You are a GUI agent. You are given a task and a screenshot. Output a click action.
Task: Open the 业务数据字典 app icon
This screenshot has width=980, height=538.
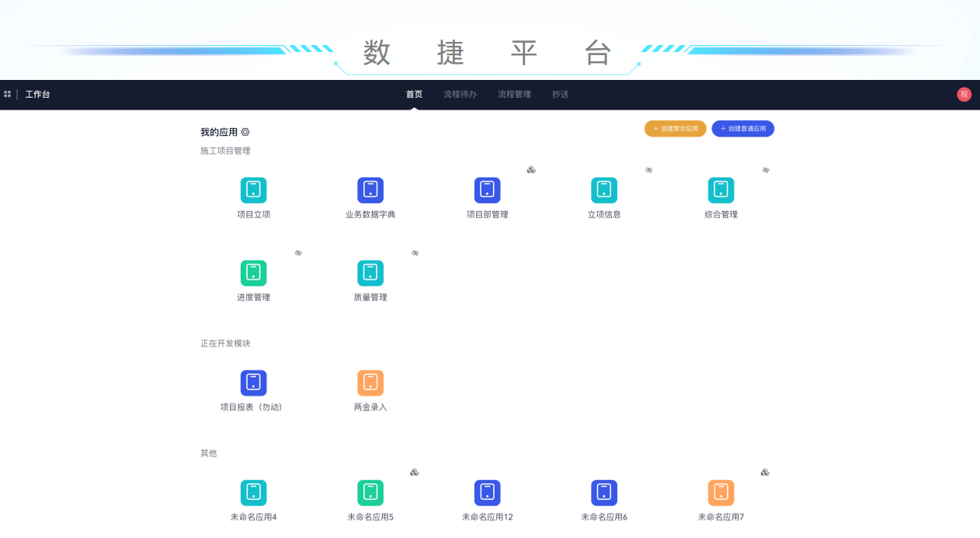[370, 191]
